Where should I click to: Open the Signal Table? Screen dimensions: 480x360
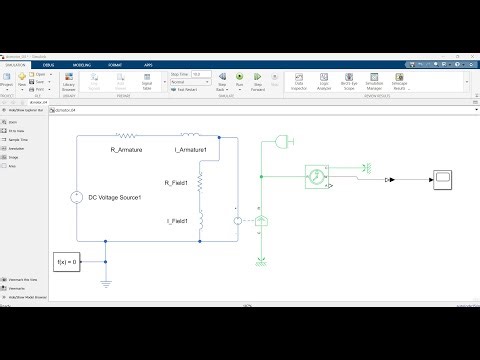click(147, 82)
